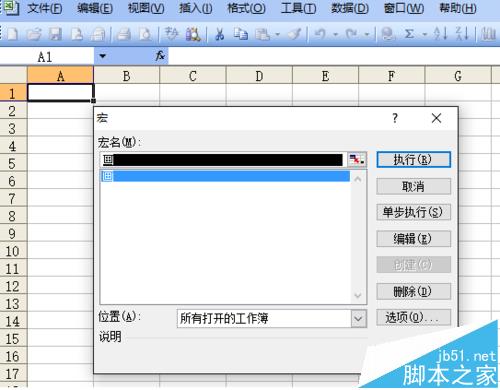The image size is (500, 390).
Task: Open the 插入(I) menu
Action: [x=196, y=8]
